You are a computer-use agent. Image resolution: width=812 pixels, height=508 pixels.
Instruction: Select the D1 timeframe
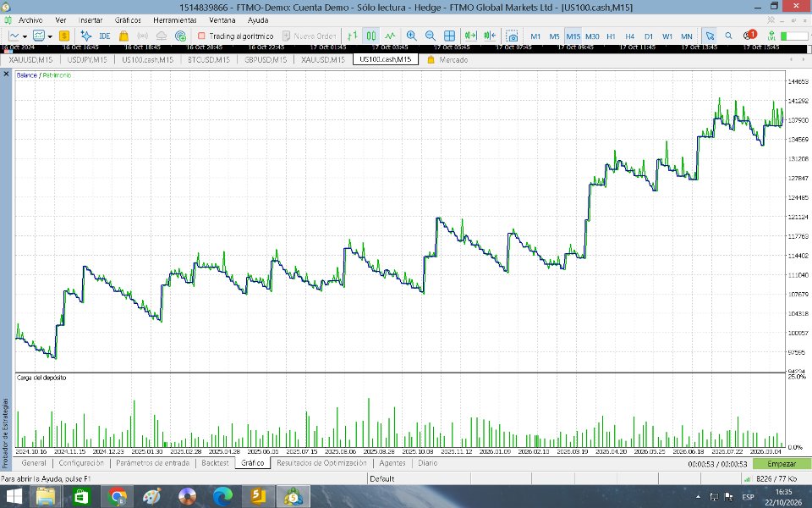tap(649, 36)
